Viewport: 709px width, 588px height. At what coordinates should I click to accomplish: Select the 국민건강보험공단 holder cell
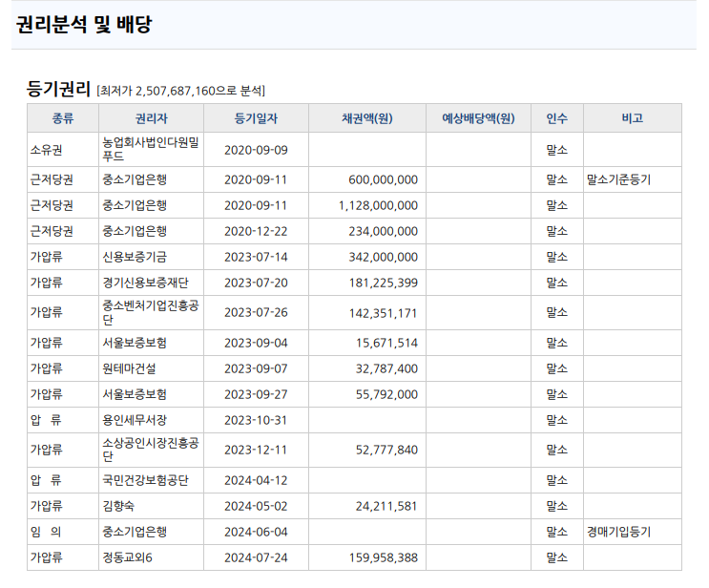click(151, 480)
